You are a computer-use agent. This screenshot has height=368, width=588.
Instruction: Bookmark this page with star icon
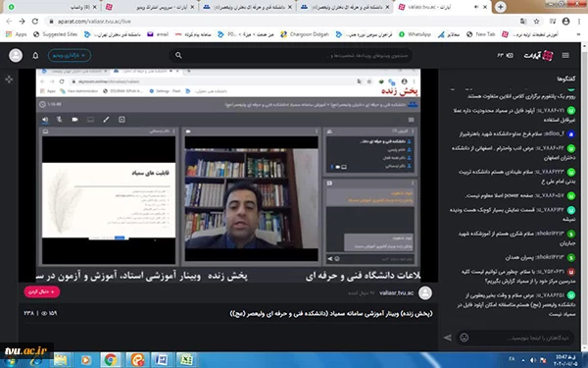537,22
